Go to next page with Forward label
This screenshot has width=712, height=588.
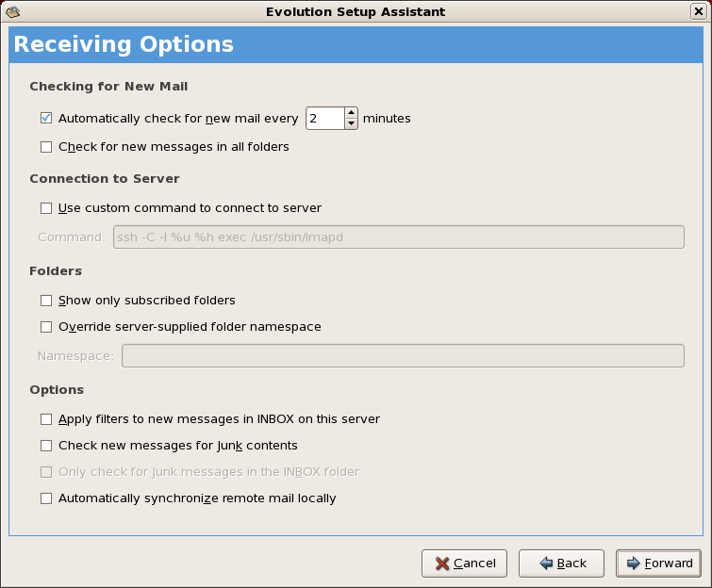669,563
